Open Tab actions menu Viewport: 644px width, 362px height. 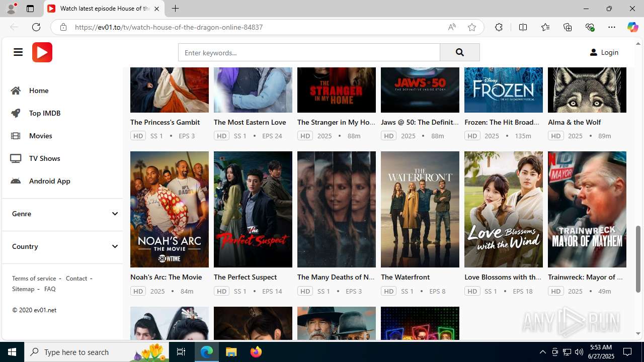pos(30,9)
